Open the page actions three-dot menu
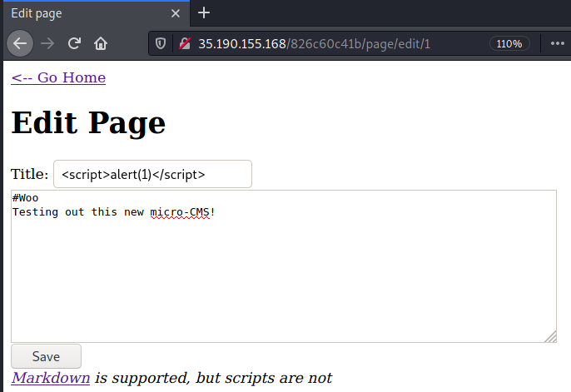The width and height of the screenshot is (571, 392). click(557, 43)
